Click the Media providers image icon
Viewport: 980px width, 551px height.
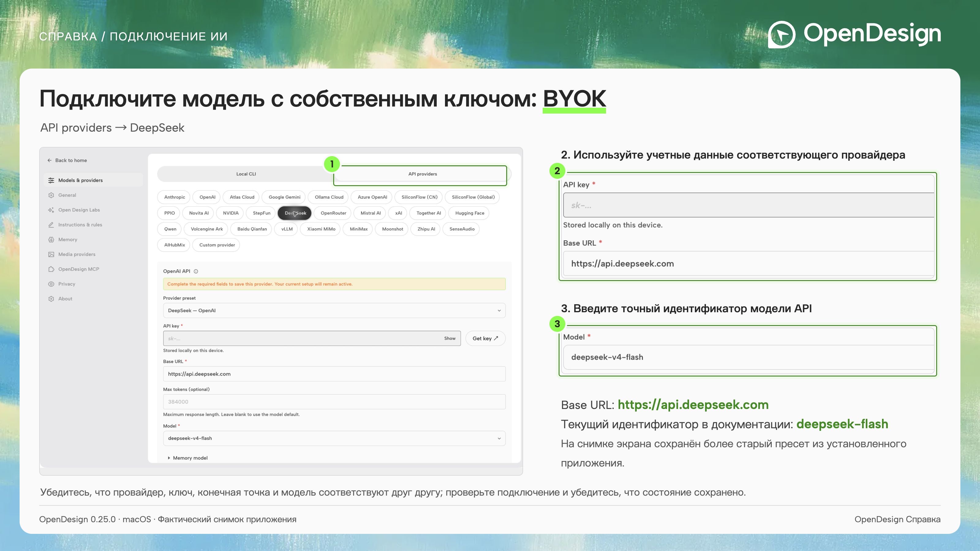tap(51, 254)
